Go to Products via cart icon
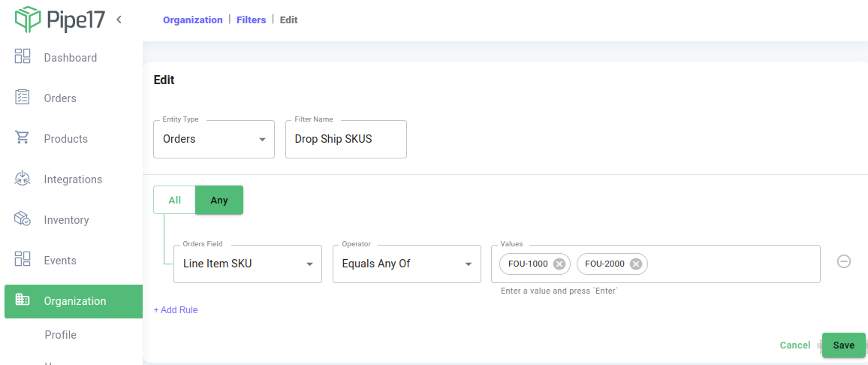868x365 pixels. tap(22, 137)
